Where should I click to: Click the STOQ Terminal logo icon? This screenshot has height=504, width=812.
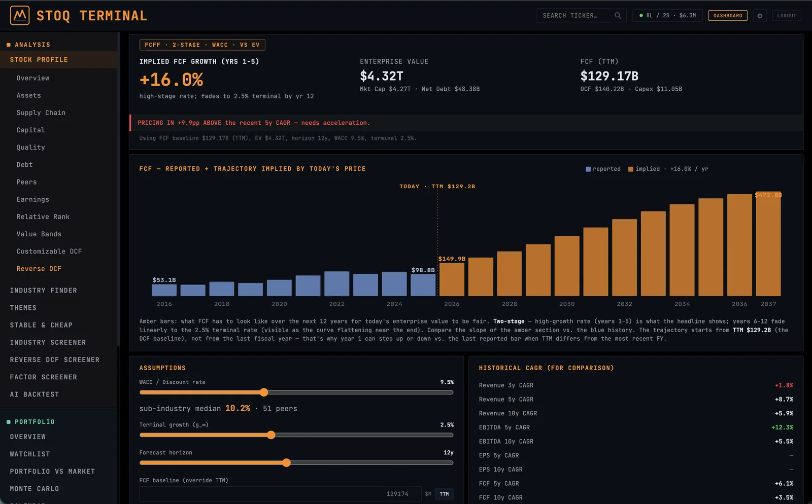pos(20,16)
